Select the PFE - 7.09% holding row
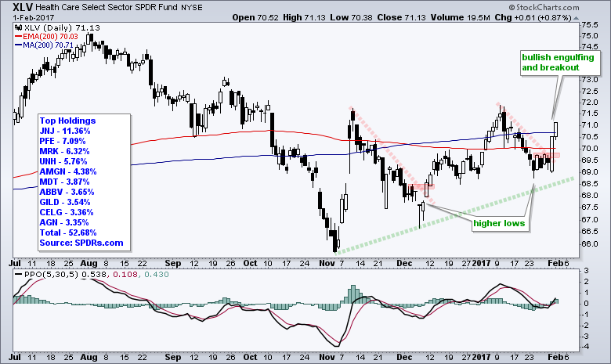Image resolution: width=611 pixels, height=364 pixels. [63, 141]
